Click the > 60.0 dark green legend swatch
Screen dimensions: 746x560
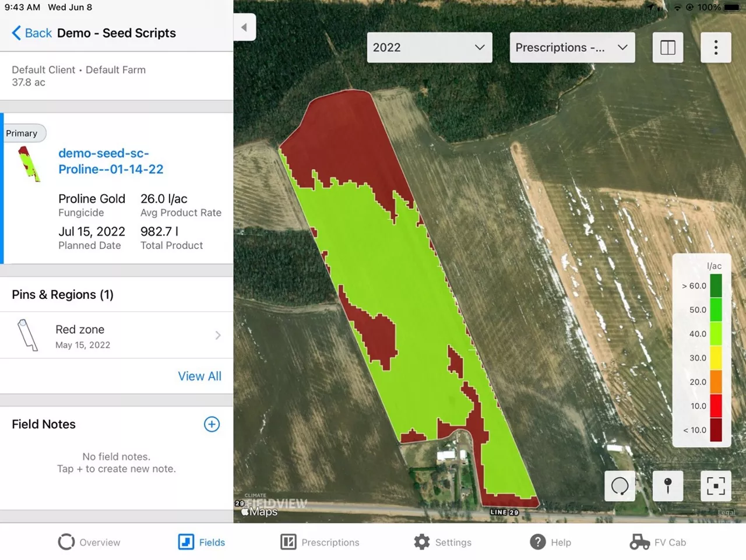pos(716,286)
